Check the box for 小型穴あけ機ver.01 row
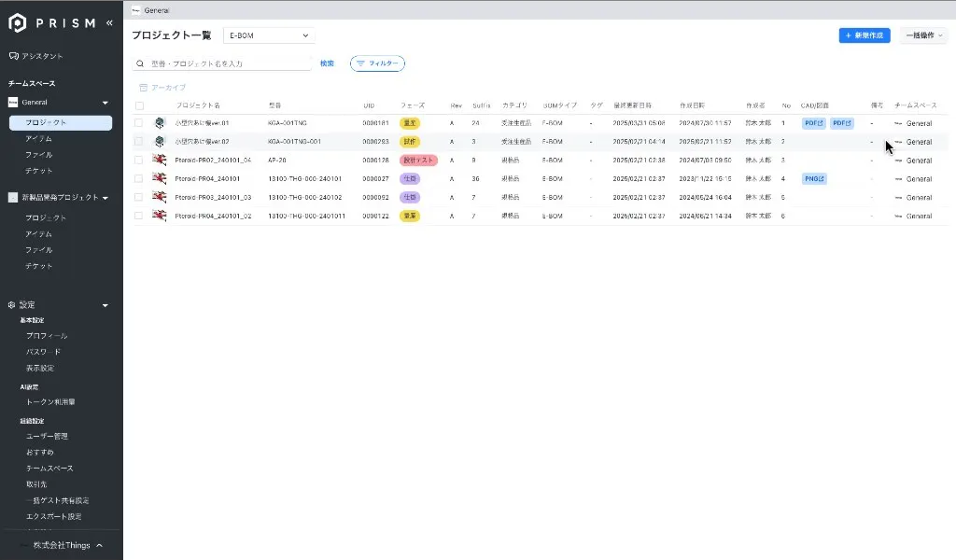956x560 pixels. tap(139, 123)
